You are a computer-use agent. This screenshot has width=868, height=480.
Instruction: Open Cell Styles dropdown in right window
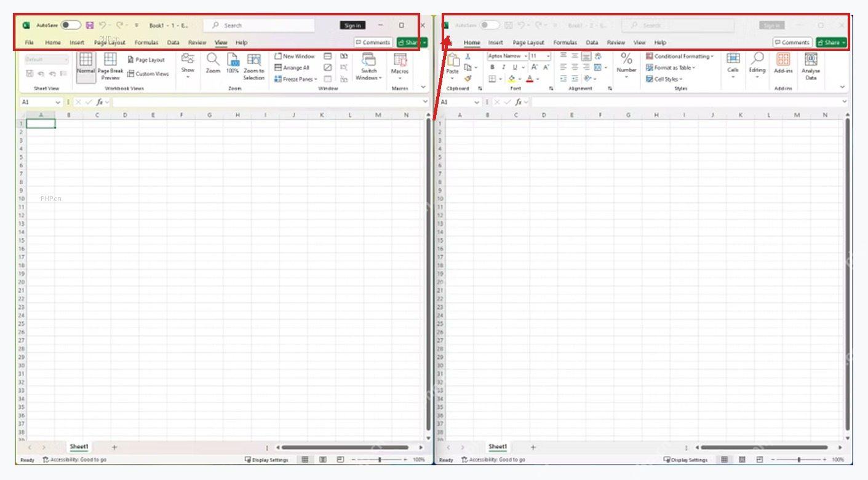coord(664,79)
